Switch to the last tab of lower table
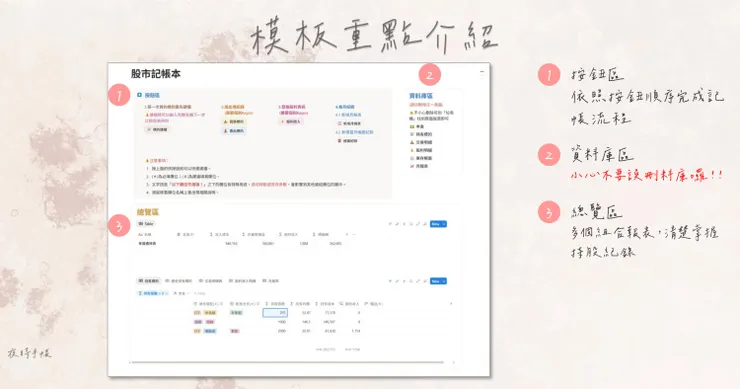 pyautogui.click(x=270, y=281)
